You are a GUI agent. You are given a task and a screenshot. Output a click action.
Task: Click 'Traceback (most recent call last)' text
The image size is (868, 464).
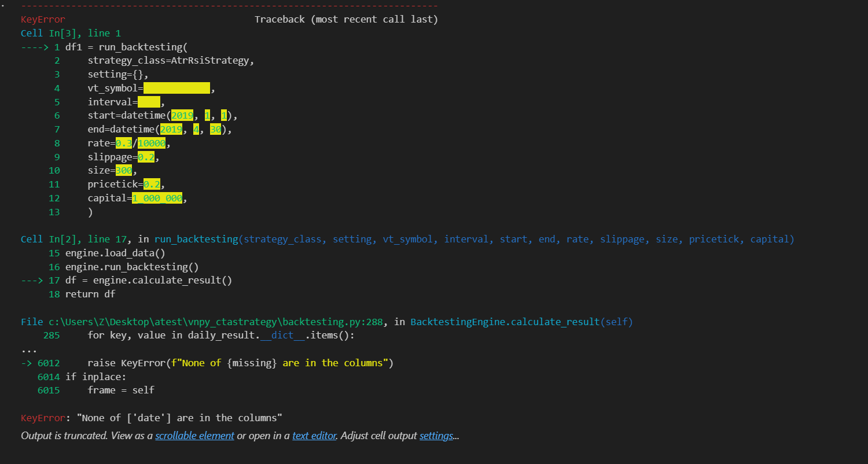pos(346,20)
